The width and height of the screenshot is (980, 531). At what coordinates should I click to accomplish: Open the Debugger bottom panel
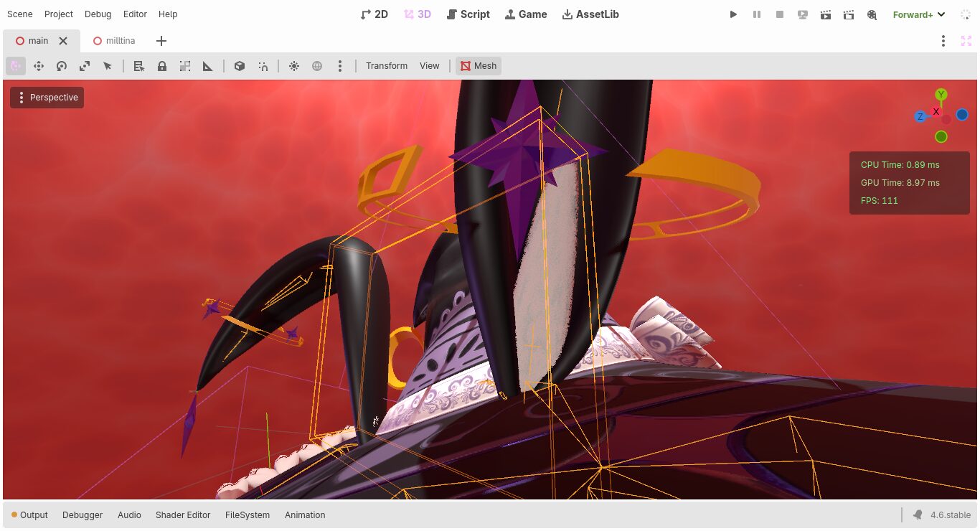coord(83,515)
